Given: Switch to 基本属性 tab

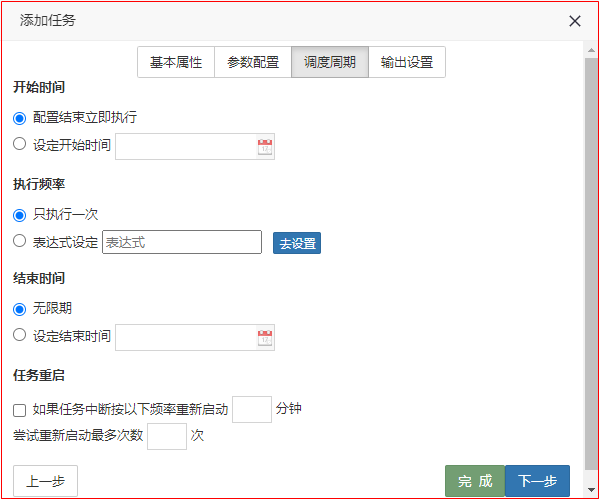Looking at the screenshot, I should tap(176, 62).
